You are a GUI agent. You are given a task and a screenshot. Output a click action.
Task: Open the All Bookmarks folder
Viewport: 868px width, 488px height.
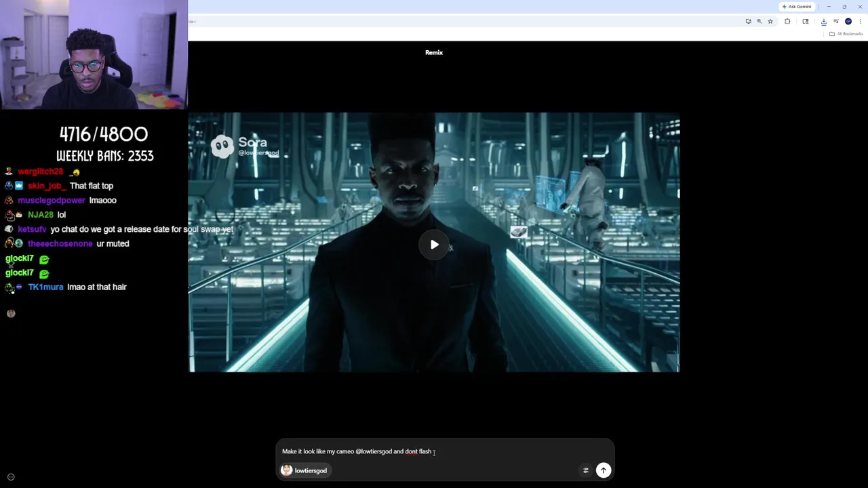click(x=846, y=34)
